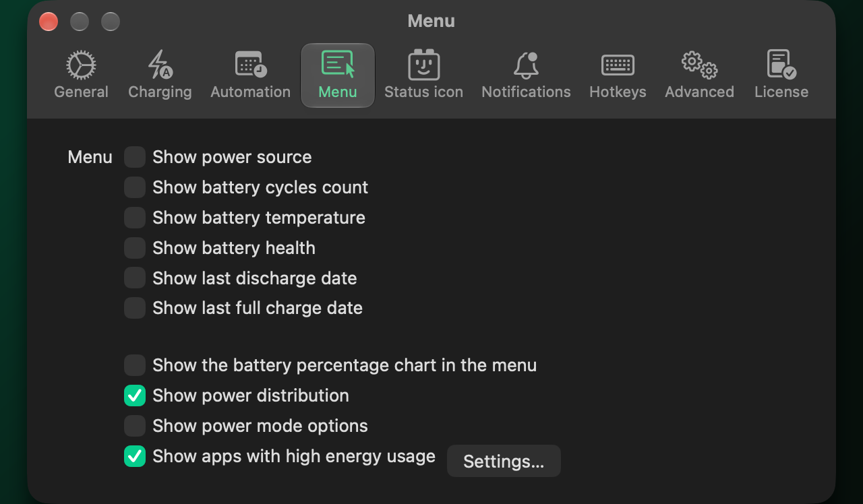This screenshot has height=504, width=863.
Task: Open the General preferences gear icon
Action: (81, 65)
